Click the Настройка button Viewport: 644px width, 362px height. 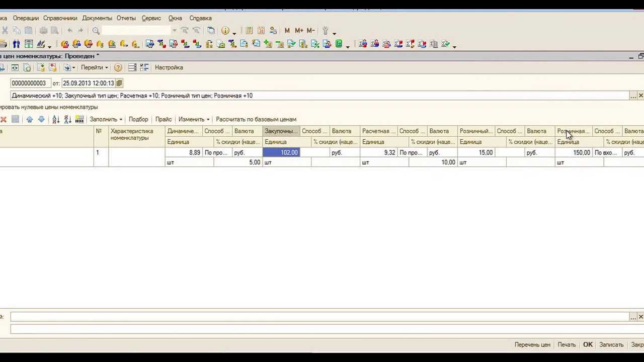tap(169, 67)
